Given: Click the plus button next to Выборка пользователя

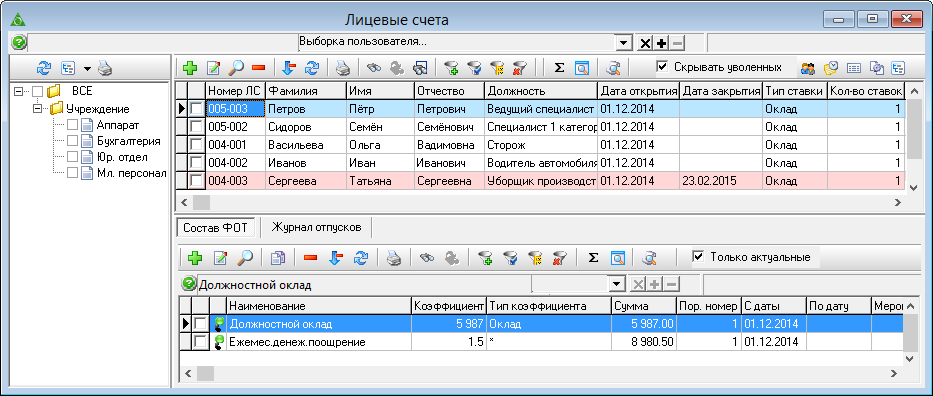Looking at the screenshot, I should coord(660,43).
